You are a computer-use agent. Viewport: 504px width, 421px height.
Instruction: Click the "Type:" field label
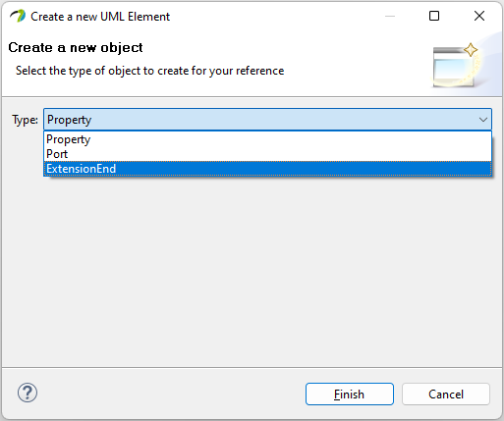(25, 120)
